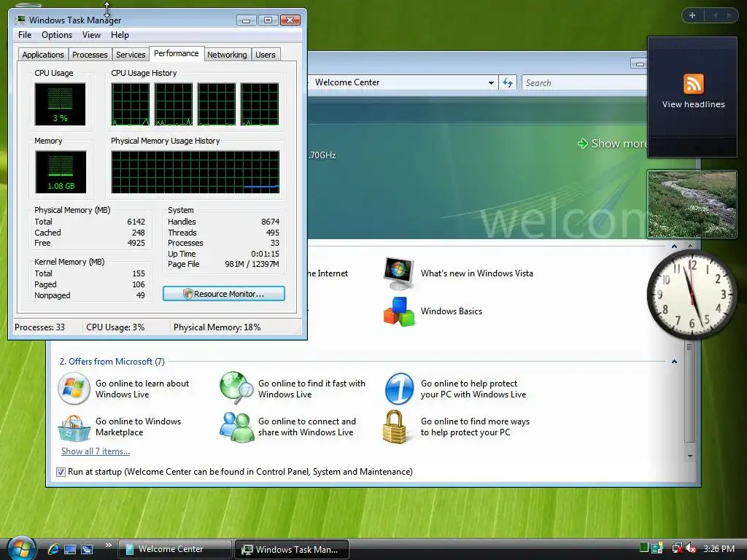Click RSS feed icon in Feed Headlines gadget
Image resolution: width=747 pixels, height=560 pixels.
point(693,84)
